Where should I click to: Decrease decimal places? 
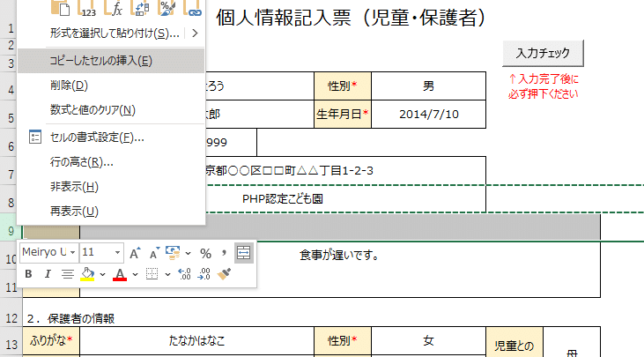tap(204, 274)
